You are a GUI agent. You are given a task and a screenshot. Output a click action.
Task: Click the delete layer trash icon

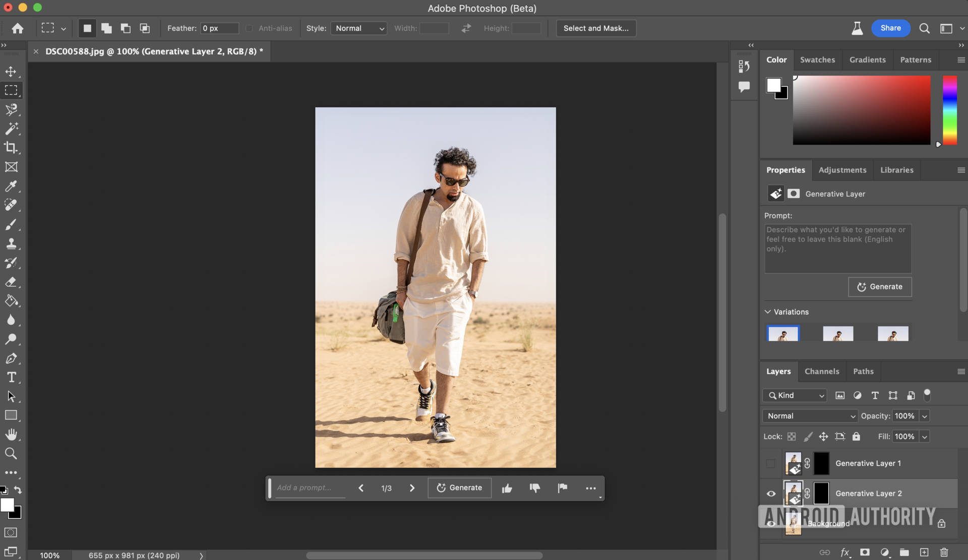[944, 552]
